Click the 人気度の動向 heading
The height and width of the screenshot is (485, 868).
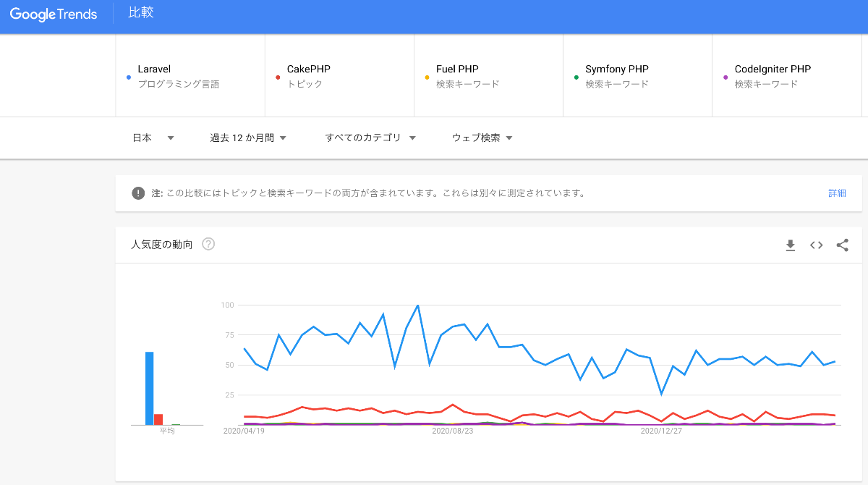pyautogui.click(x=162, y=245)
